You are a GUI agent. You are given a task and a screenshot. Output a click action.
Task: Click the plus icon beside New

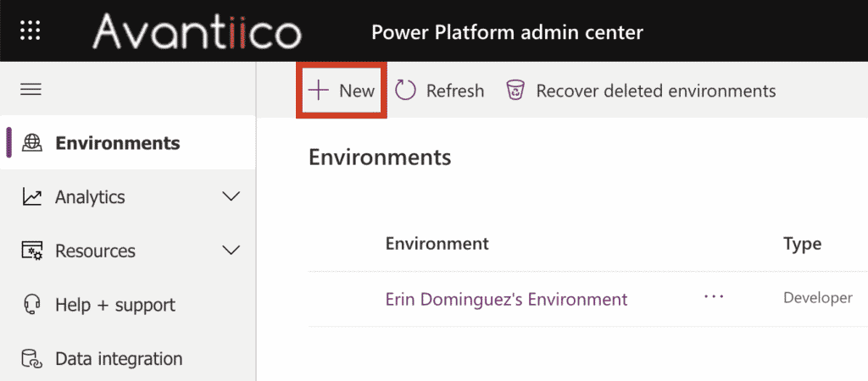(x=319, y=90)
